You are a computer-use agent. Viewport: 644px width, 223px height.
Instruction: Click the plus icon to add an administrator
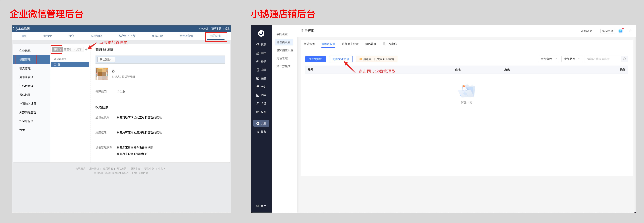click(x=86, y=49)
